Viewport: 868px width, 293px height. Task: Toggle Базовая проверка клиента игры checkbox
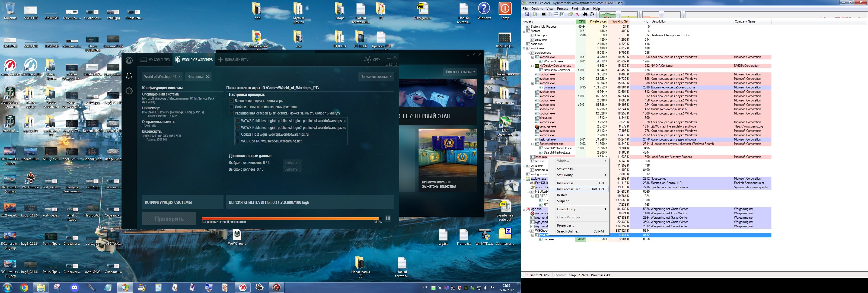coord(231,100)
